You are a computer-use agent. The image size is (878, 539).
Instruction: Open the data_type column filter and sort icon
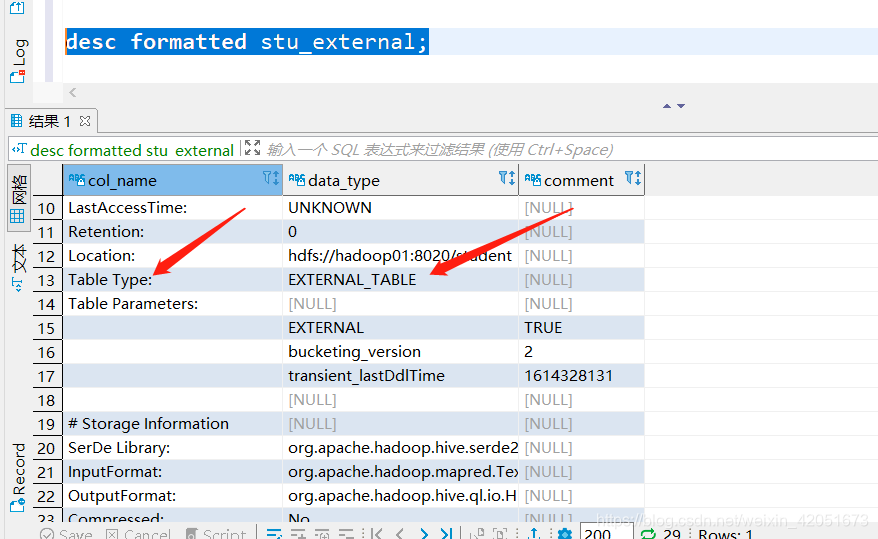pos(507,178)
